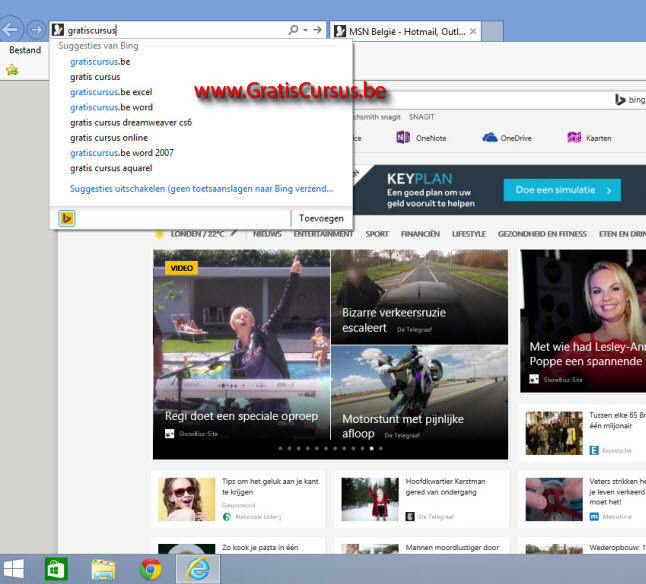Select suggestion gratiscursus.be word
This screenshot has width=646, height=584.
[x=111, y=107]
